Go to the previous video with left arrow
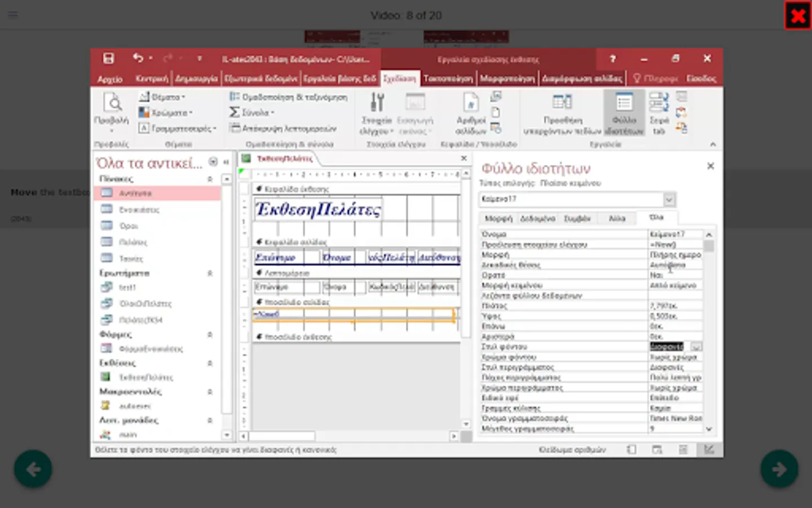This screenshot has height=508, width=812. 33,468
